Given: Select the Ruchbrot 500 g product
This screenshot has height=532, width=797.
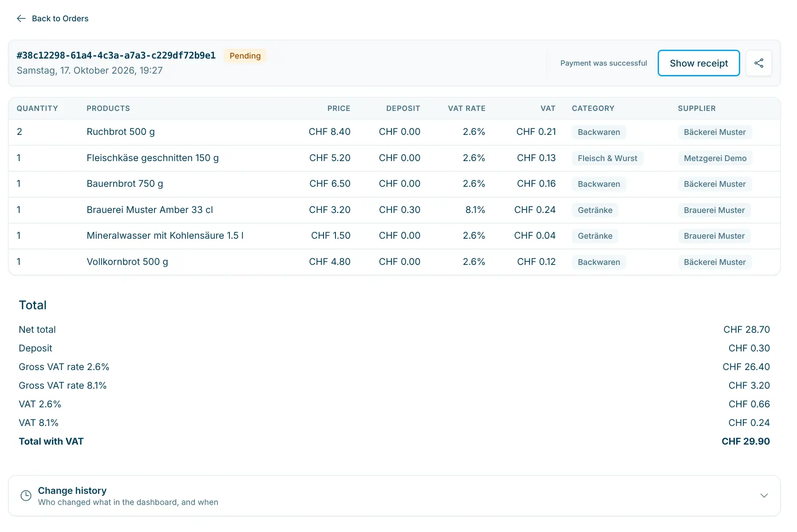Looking at the screenshot, I should pyautogui.click(x=121, y=132).
